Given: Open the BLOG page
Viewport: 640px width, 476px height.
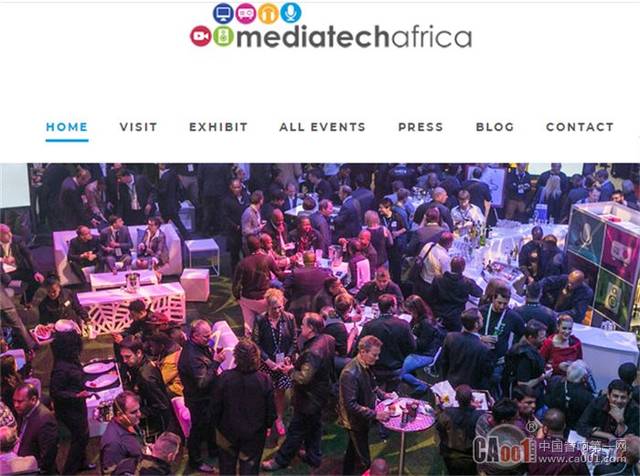Looking at the screenshot, I should [x=495, y=127].
